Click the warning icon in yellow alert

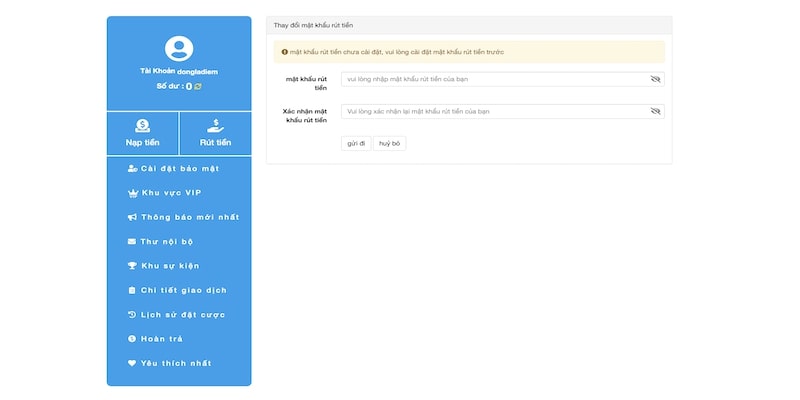coord(284,51)
